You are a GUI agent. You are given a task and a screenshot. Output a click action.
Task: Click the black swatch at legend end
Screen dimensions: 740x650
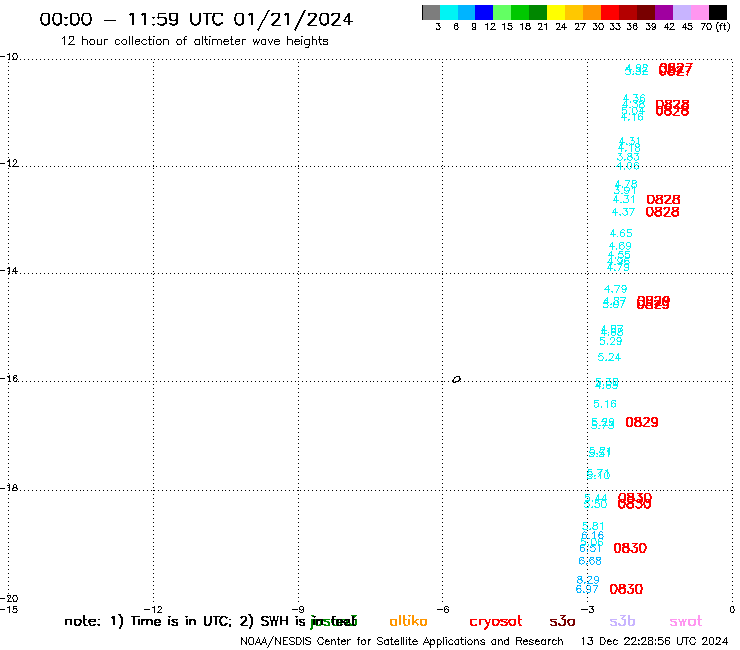pos(718,12)
